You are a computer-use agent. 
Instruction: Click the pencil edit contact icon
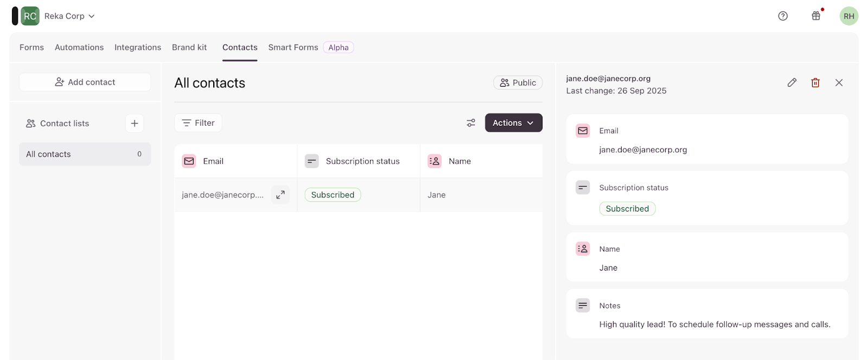point(792,82)
